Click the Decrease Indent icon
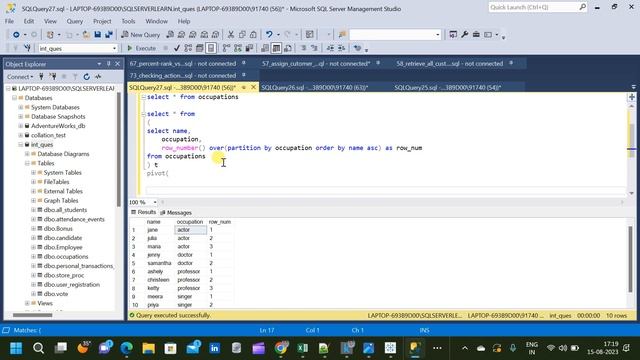This screenshot has height=360, width=640. click(330, 48)
